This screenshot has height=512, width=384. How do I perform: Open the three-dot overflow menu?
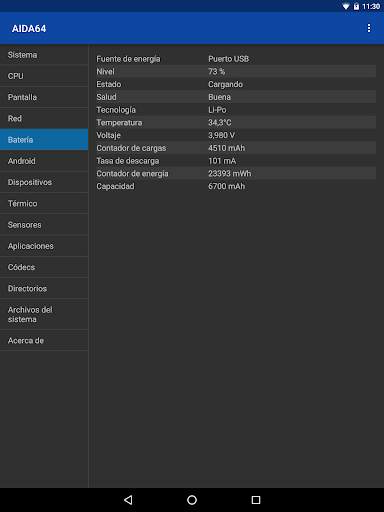(x=369, y=28)
